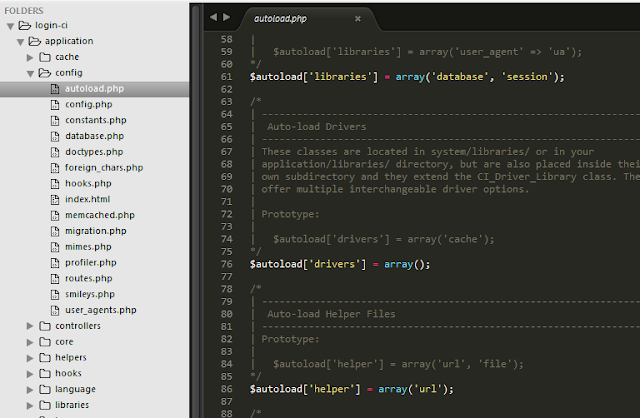Open config.php from the sidebar
Viewport: 640px width, 418px height.
tap(89, 104)
